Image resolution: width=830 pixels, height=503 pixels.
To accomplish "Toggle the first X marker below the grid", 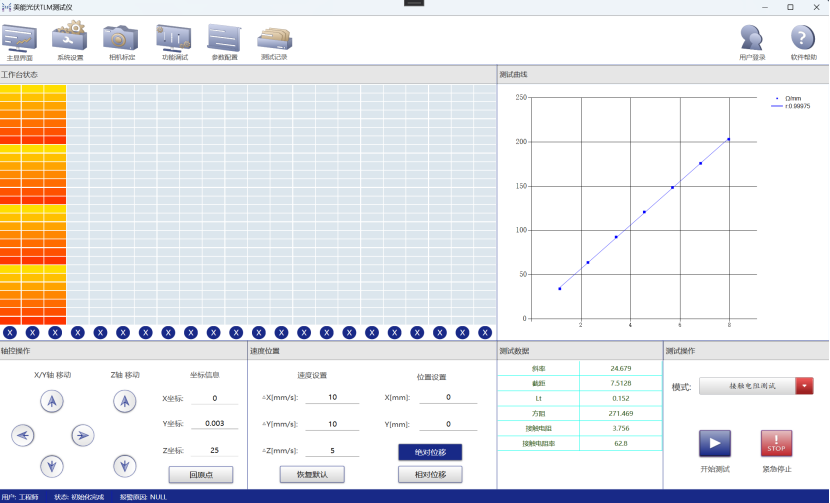I will point(10,332).
